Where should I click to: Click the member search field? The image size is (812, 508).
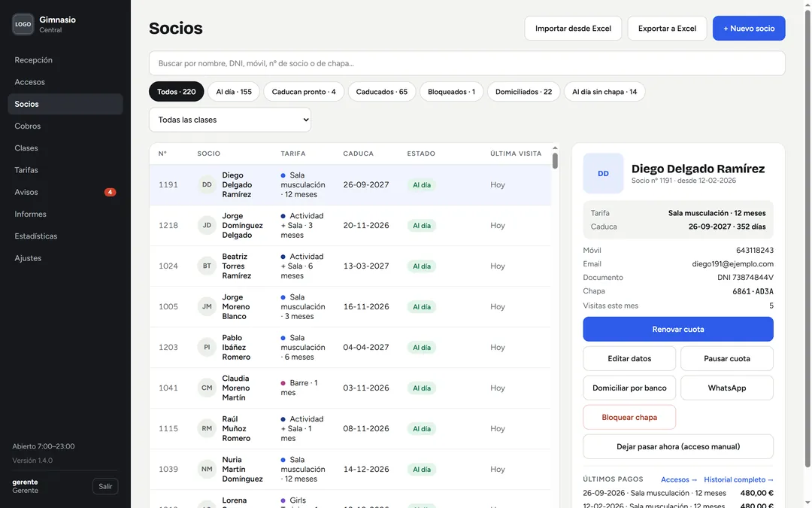pos(467,63)
